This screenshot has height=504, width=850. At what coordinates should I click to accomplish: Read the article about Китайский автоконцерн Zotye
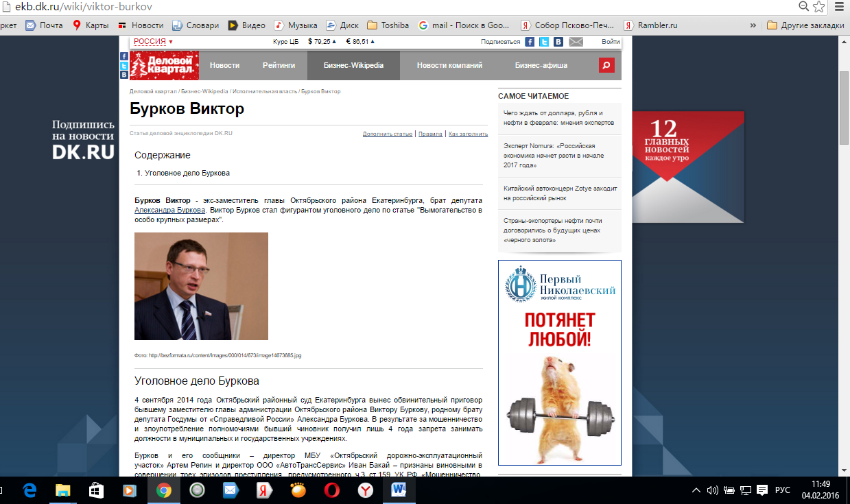pos(560,193)
